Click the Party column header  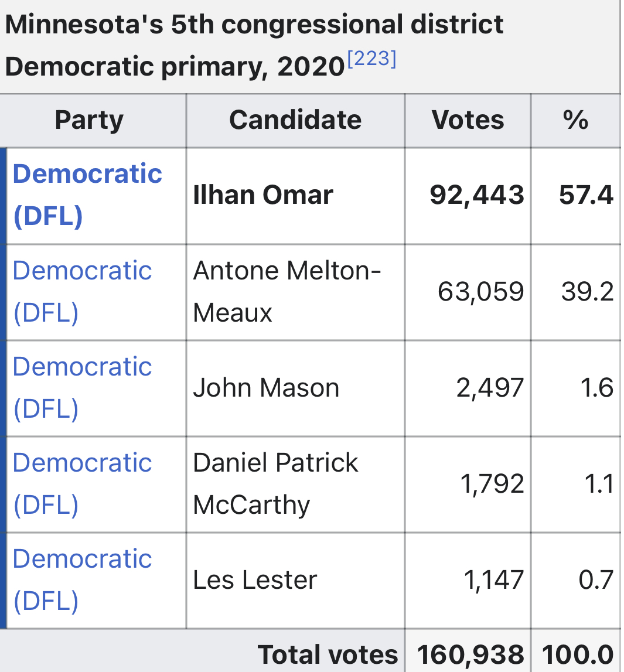[90, 120]
